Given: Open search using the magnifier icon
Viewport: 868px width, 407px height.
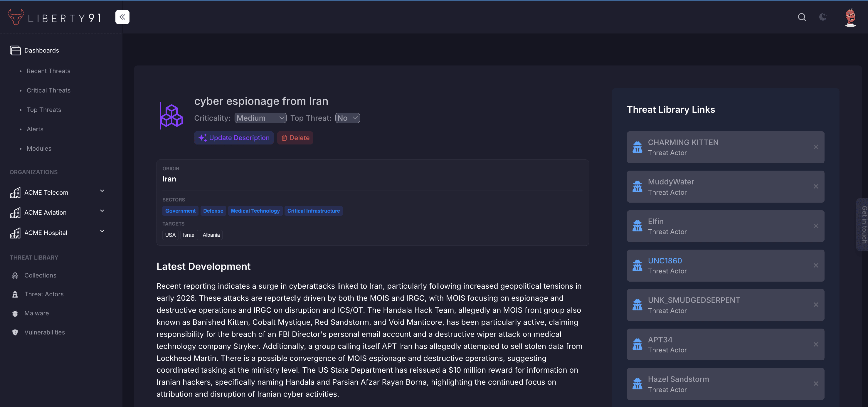Looking at the screenshot, I should (802, 17).
